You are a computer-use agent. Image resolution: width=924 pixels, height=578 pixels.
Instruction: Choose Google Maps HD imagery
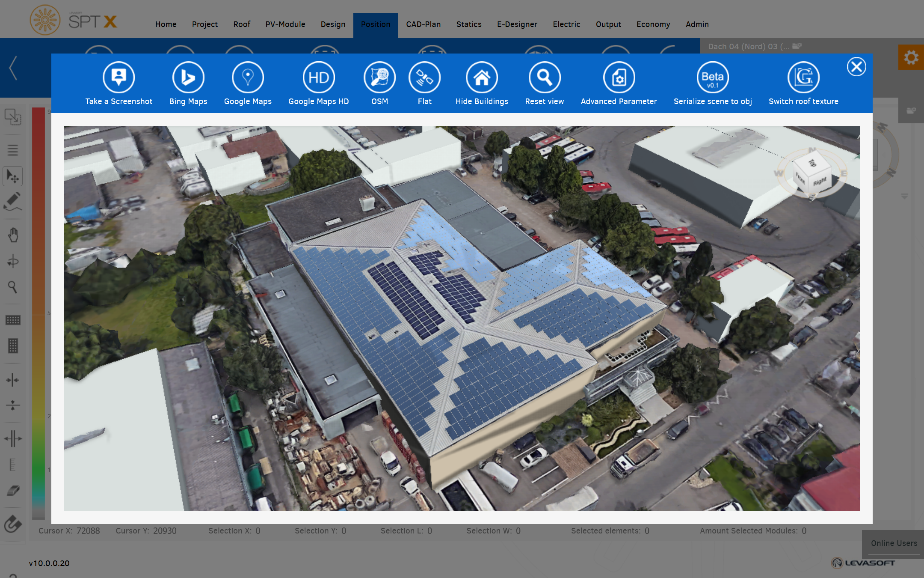point(318,77)
